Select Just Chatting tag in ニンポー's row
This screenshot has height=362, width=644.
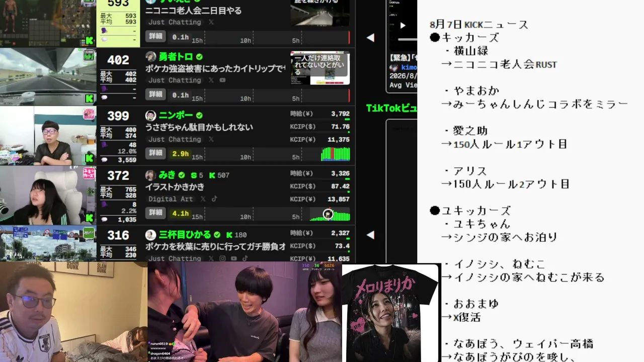[x=175, y=139]
